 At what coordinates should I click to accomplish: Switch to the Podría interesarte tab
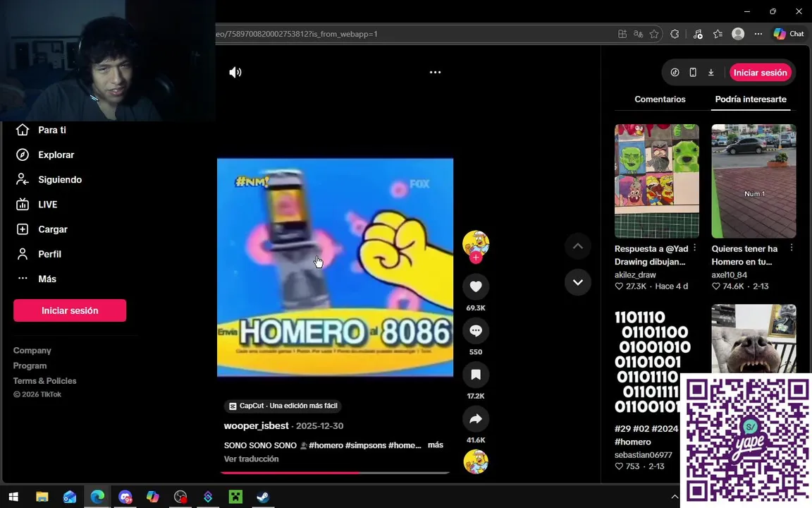coord(751,99)
